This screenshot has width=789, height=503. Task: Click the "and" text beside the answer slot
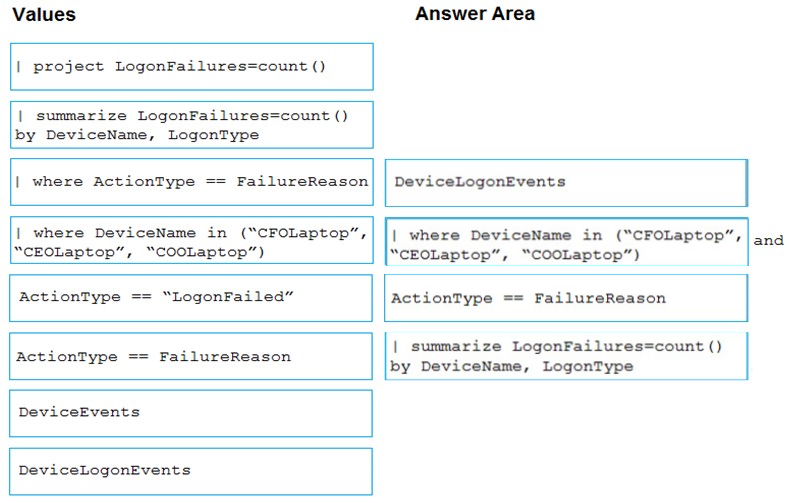(768, 240)
